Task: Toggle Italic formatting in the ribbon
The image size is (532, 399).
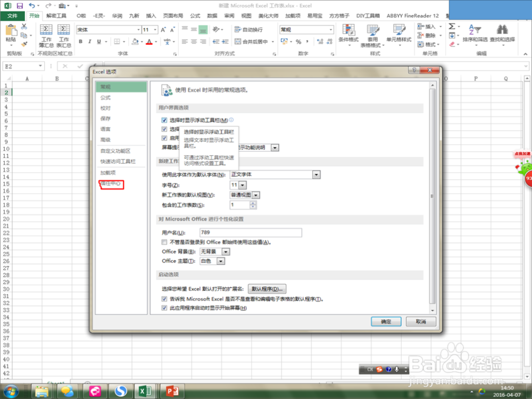Action: tap(89, 41)
